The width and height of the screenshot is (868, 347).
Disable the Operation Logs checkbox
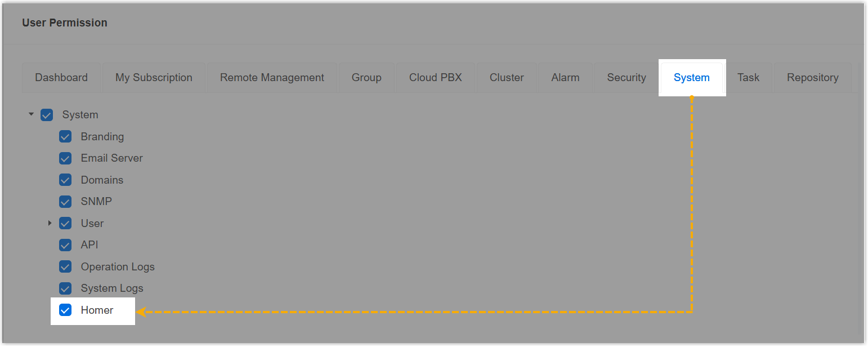point(65,266)
